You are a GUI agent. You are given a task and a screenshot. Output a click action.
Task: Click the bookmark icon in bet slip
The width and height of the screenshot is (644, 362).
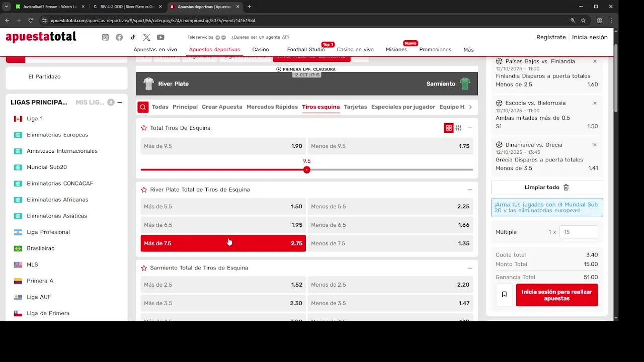click(x=504, y=295)
